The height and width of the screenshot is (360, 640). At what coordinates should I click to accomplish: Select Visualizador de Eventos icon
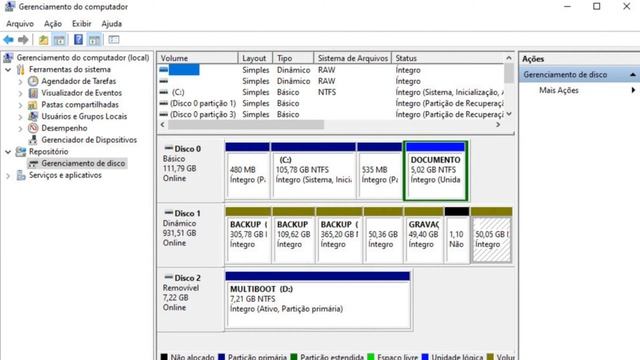click(x=33, y=93)
